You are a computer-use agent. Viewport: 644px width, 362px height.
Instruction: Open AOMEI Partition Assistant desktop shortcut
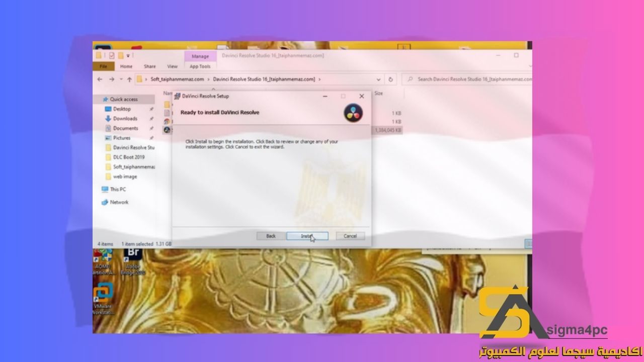coord(104,262)
